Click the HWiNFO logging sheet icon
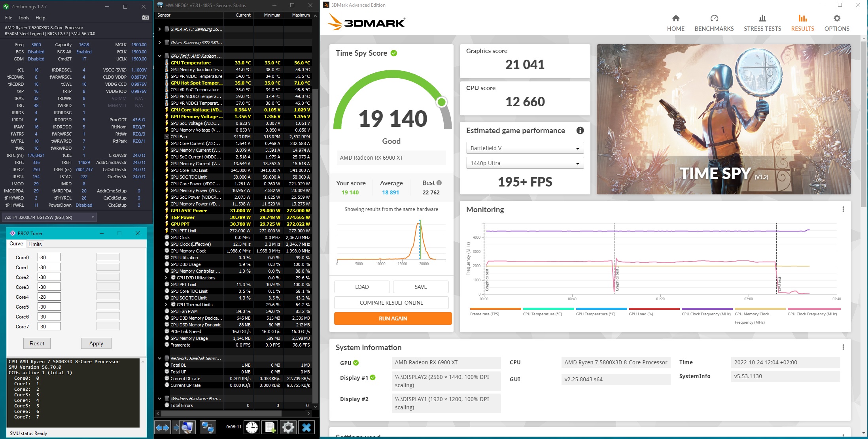Viewport: 868px width, 439px height. click(270, 427)
